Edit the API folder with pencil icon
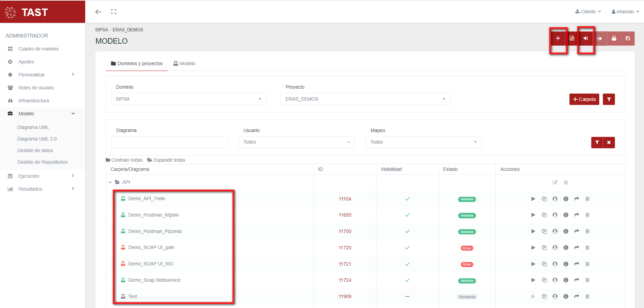Viewport: 644px width, 308px height. (555, 182)
